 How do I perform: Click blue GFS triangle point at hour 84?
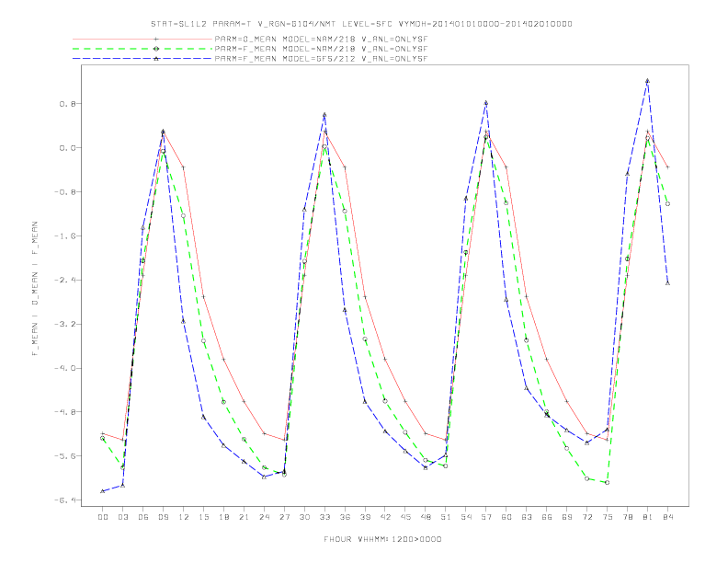[668, 283]
